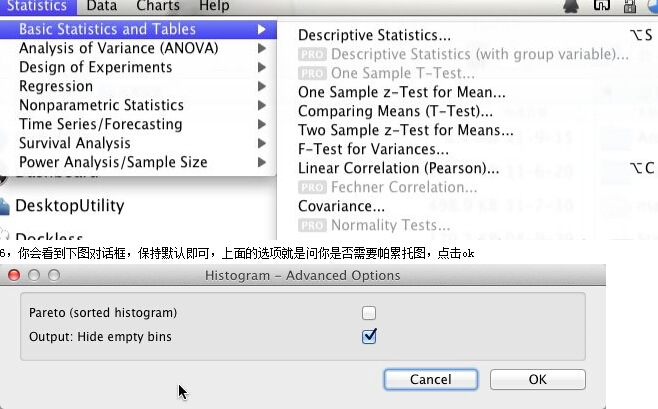Select DesktopUtility folder in the list
Screen dimensions: 658x409
tap(70, 206)
